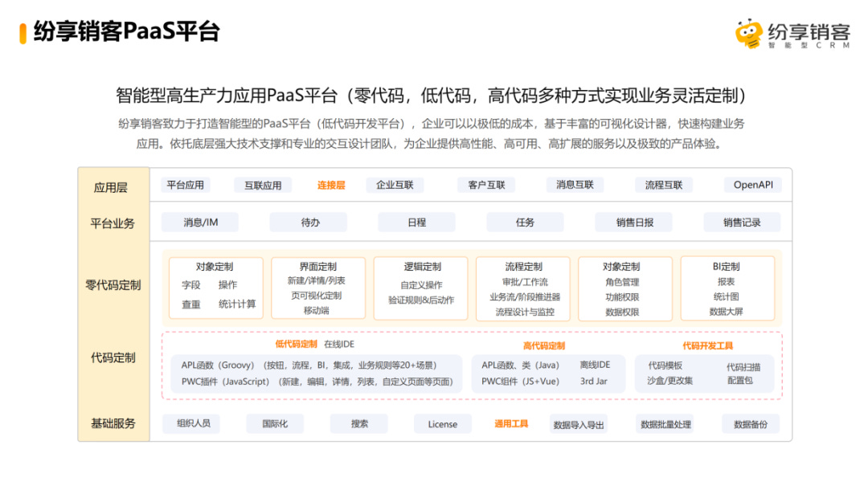Click 页可视化定制 in 界面定制 card
868x486 pixels.
pyautogui.click(x=316, y=296)
